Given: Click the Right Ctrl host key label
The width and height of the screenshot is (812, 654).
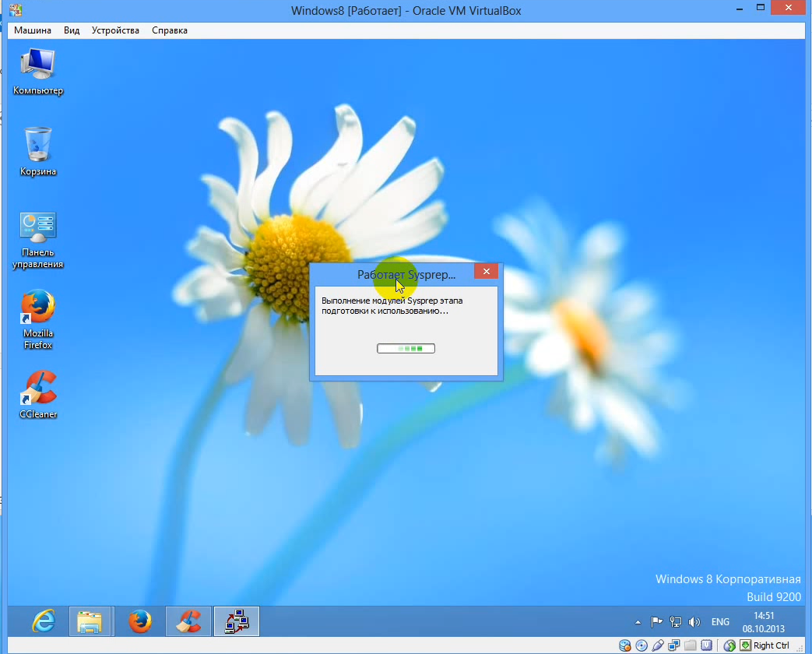Looking at the screenshot, I should 771,645.
